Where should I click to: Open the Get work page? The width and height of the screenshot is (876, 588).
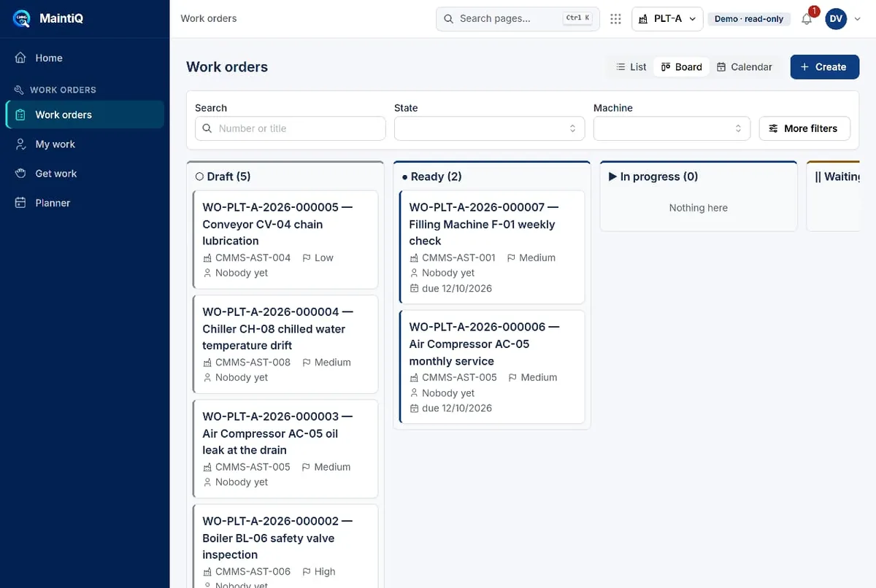(x=85, y=174)
